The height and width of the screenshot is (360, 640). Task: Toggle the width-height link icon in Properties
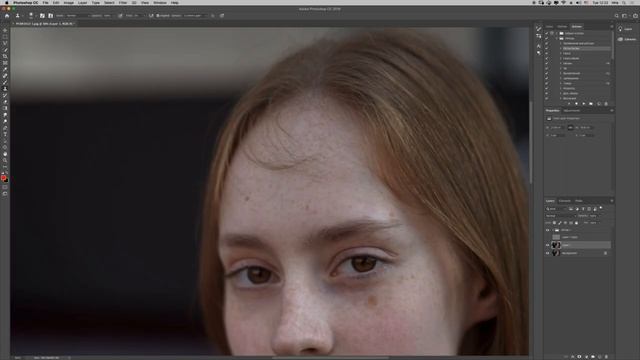coord(570,128)
